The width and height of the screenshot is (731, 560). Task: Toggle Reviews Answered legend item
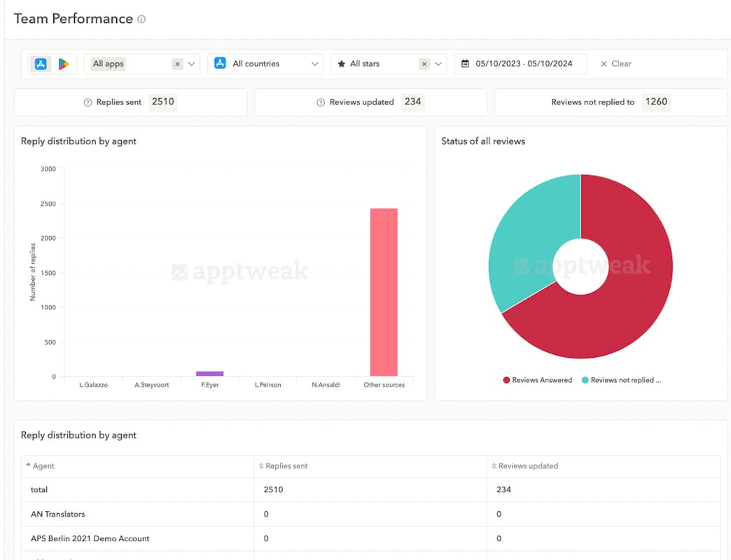537,380
